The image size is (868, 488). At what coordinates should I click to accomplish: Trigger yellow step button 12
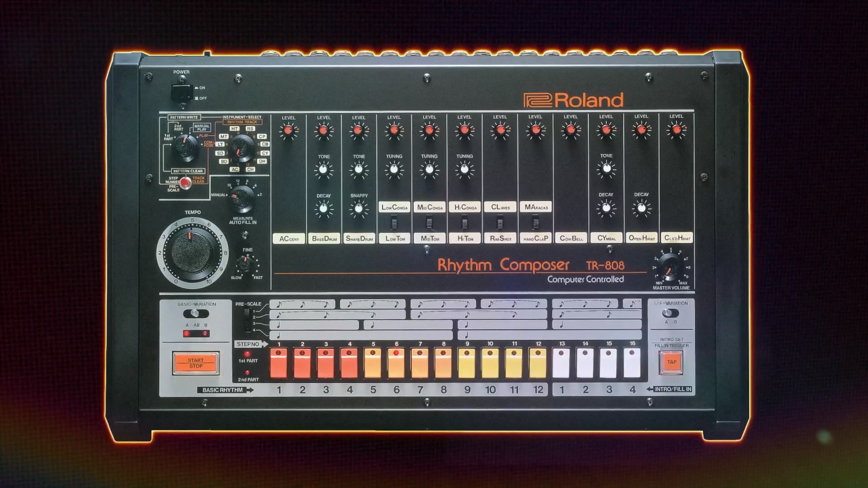click(538, 363)
